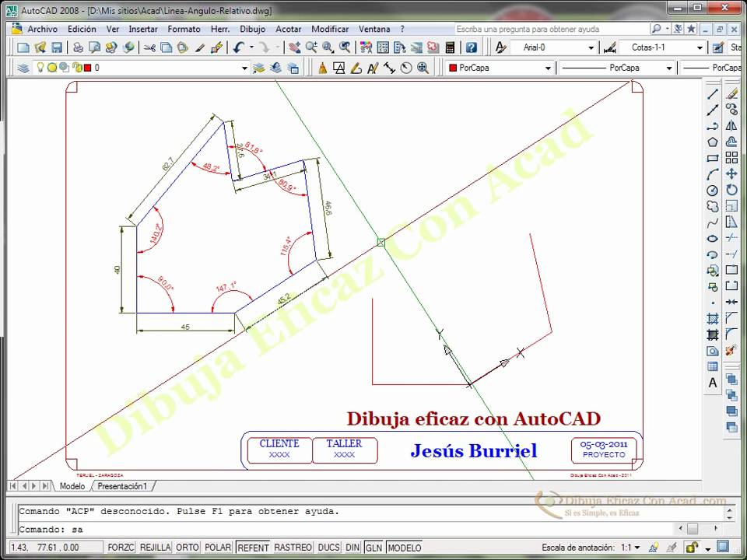Toggle POLAR tracking
The width and height of the screenshot is (747, 560).
[x=218, y=548]
